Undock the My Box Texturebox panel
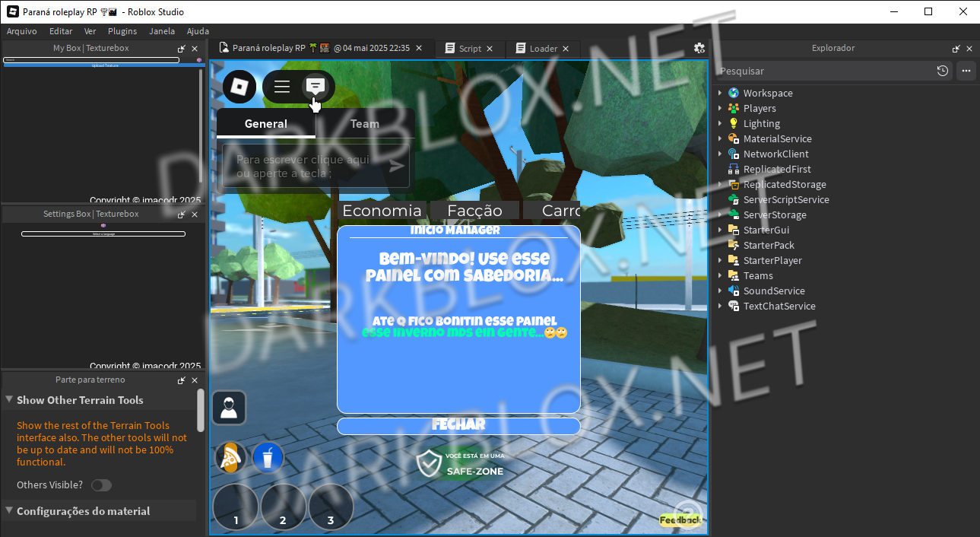 [x=182, y=48]
